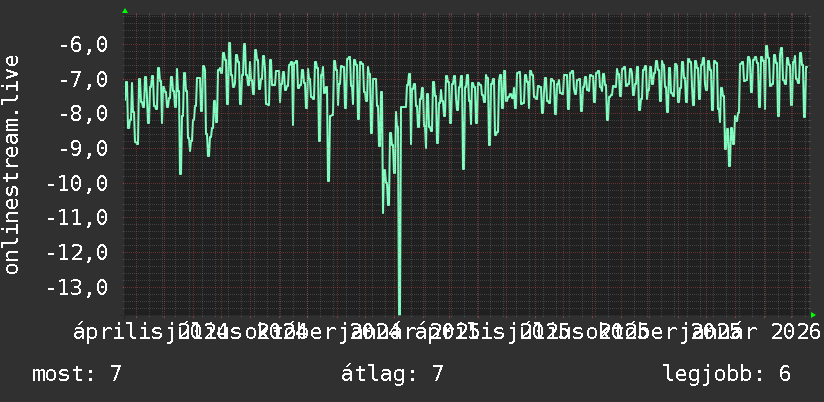Click the -10,0 y-axis label
This screenshot has height=402, width=824.
pos(77,183)
